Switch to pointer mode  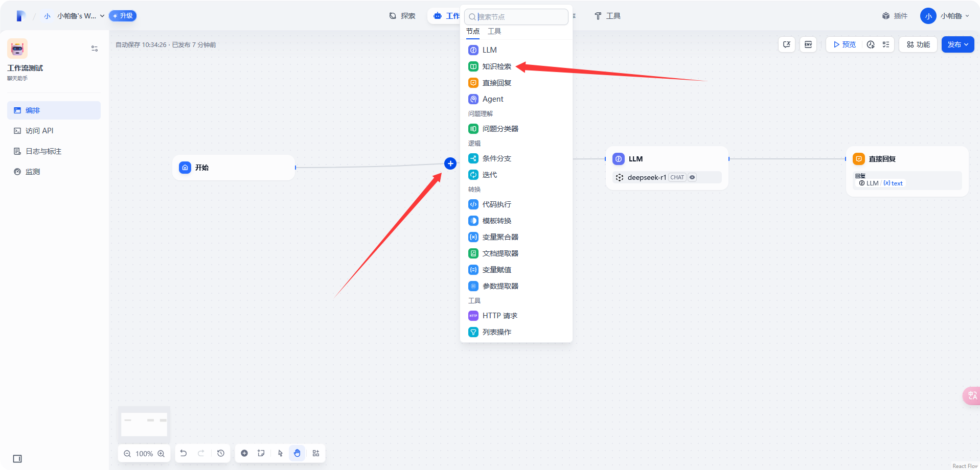280,453
